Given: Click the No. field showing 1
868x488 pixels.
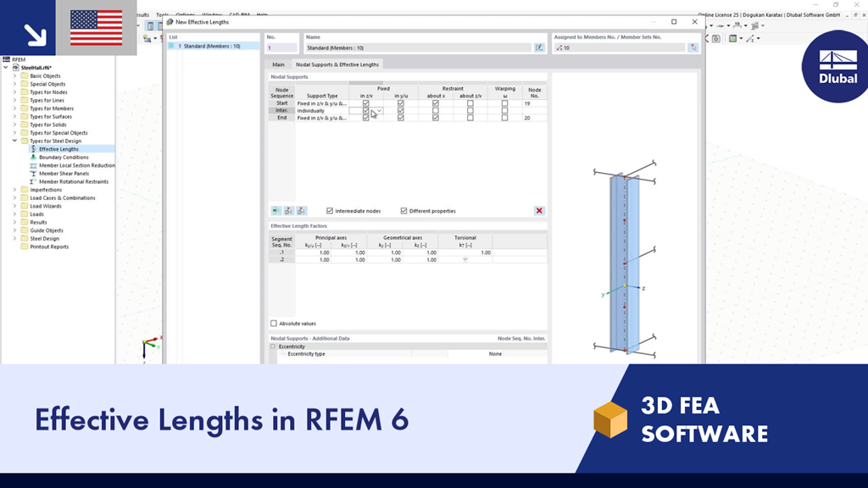Looking at the screenshot, I should click(282, 48).
